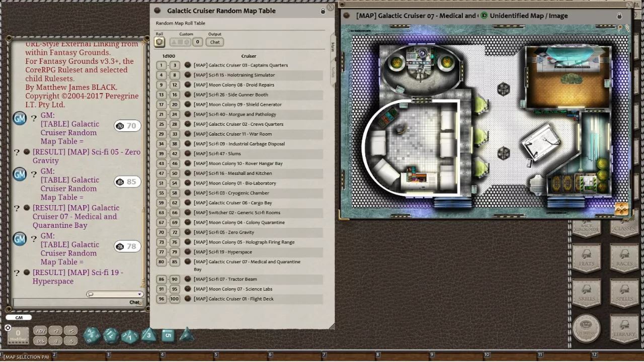The image size is (644, 362).
Task: Click the Custom dice field in table
Action: [x=180, y=42]
